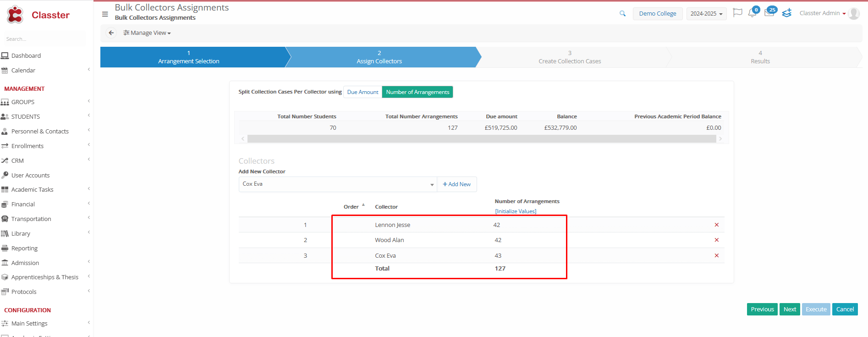Remove Wood Alan using red X
The height and width of the screenshot is (337, 868).
[x=716, y=240]
